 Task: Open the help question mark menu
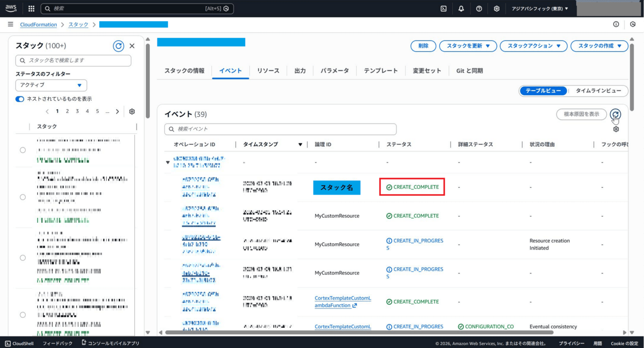[479, 9]
